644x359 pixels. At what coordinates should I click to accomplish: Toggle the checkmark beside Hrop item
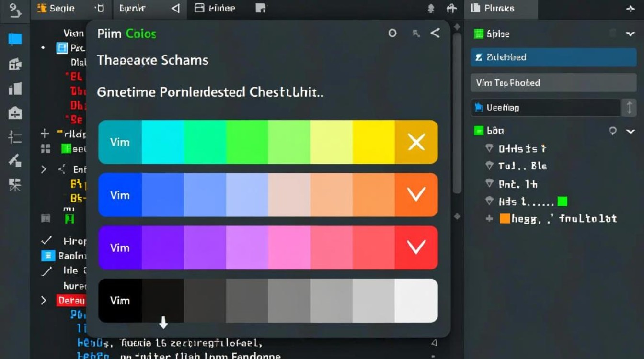coord(46,241)
